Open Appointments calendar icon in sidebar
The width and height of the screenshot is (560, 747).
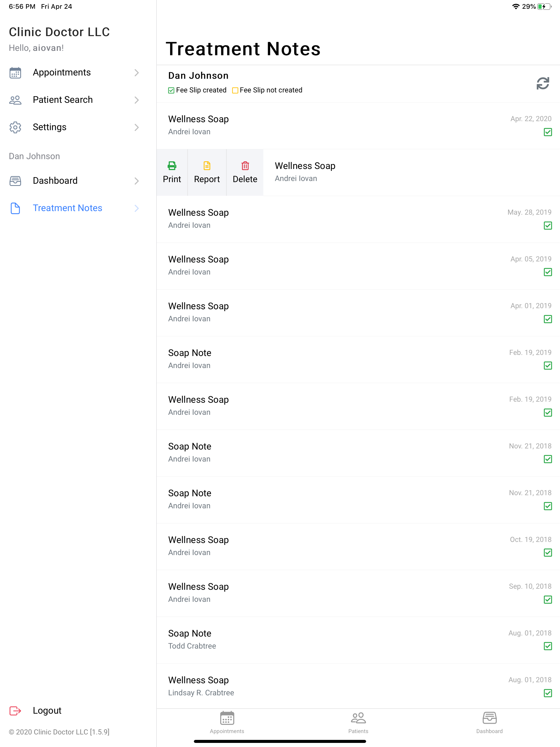click(15, 73)
